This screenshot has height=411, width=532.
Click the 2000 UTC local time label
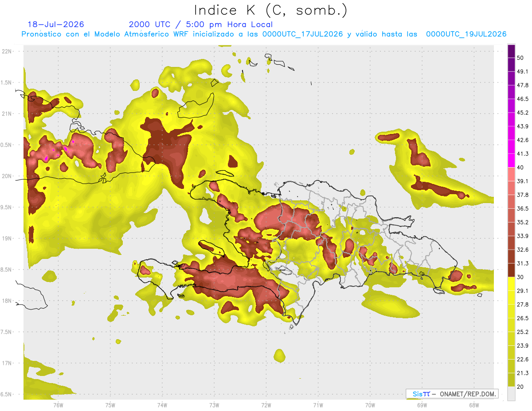[200, 24]
